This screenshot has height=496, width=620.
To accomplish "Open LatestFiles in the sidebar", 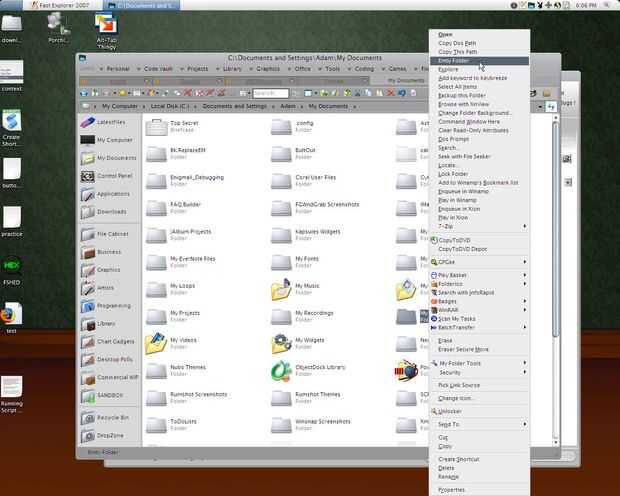I will pos(104,122).
